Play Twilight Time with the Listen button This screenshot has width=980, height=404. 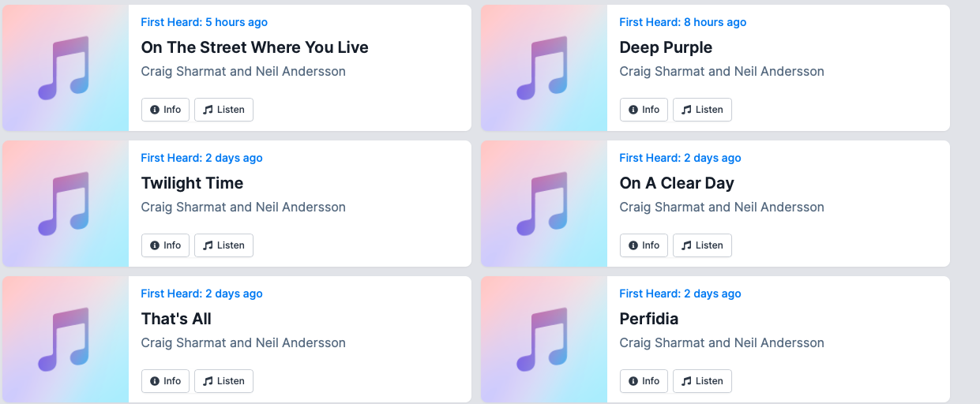coord(223,245)
